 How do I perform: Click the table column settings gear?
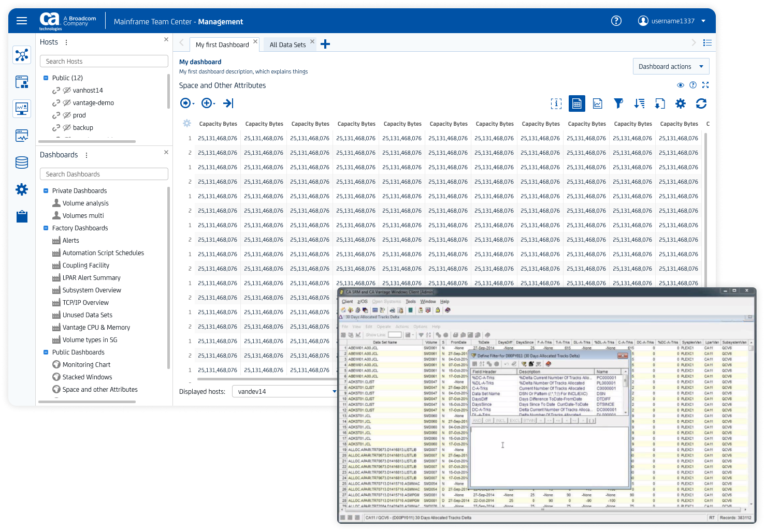187,123
